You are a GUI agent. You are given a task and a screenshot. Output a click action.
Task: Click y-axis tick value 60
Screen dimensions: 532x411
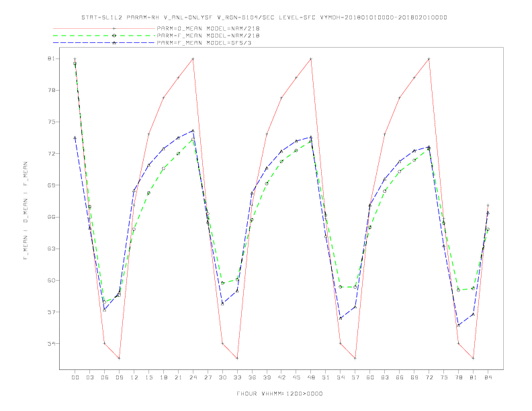[51, 281]
